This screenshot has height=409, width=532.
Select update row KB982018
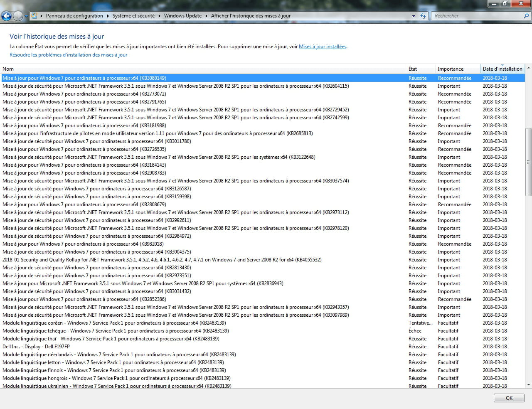263,244
